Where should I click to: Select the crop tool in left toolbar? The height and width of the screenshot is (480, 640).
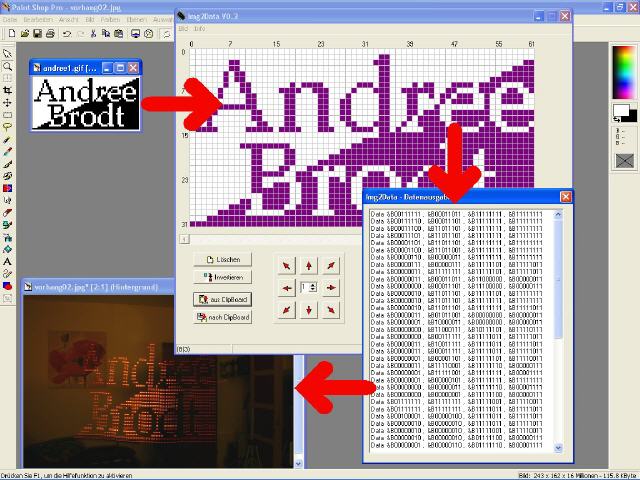point(8,90)
